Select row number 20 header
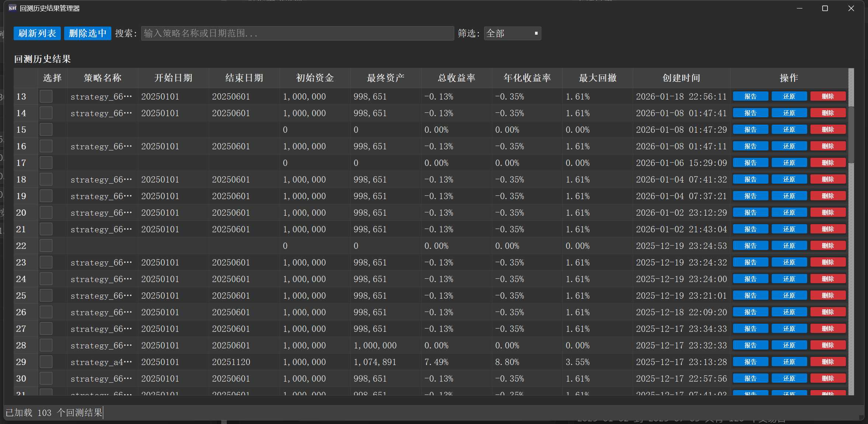The image size is (868, 424). (x=21, y=213)
